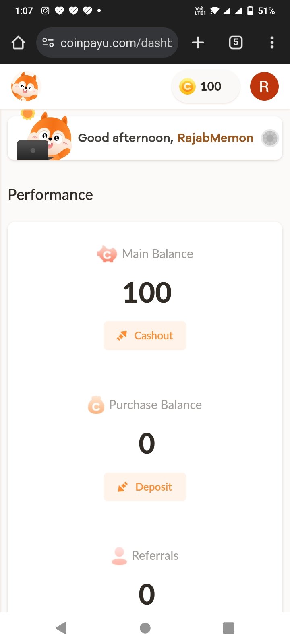This screenshot has height=644, width=290.
Task: Toggle the theme switch beside RajabMemon
Action: coord(270,138)
